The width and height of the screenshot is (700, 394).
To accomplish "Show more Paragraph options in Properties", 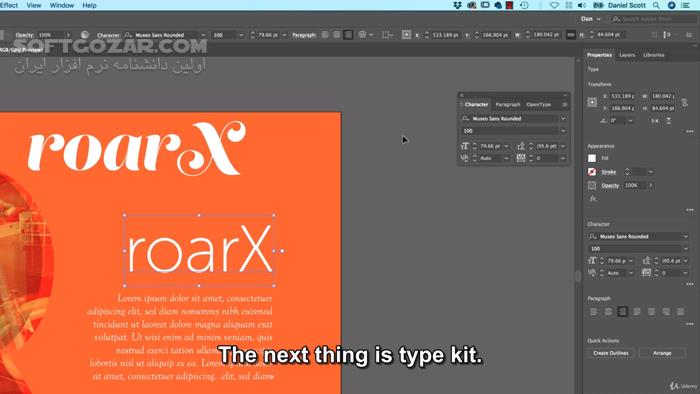I will 690,324.
